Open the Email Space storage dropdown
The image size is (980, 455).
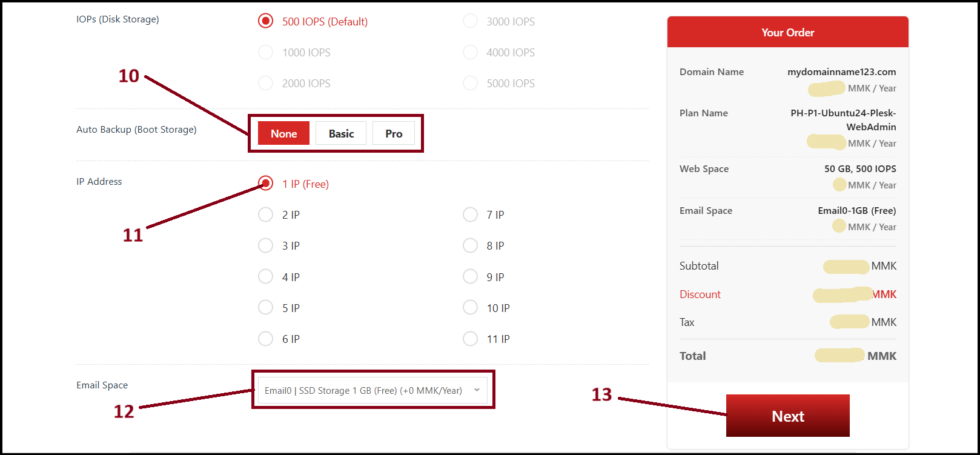point(372,390)
